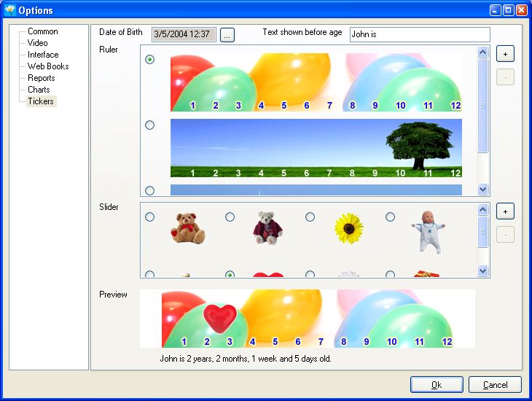This screenshot has height=401, width=532.
Task: Maximize the Options window
Action: (508, 10)
